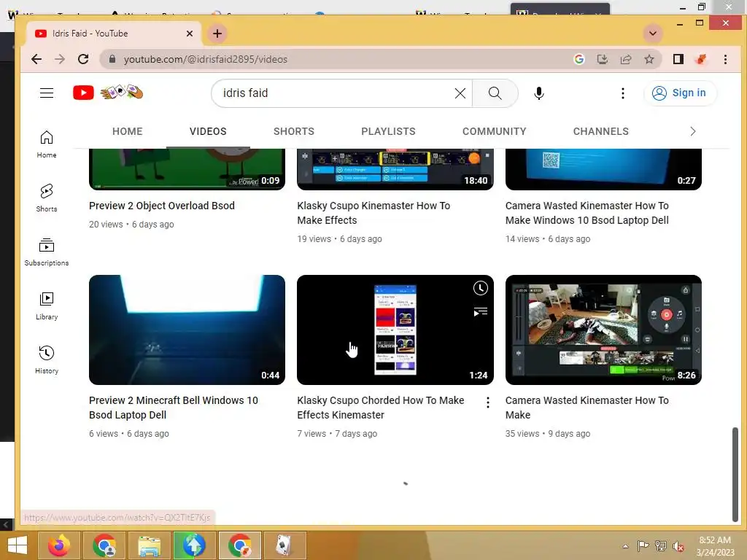The height and width of the screenshot is (560, 747).
Task: Share this page from the address bar
Action: (x=625, y=59)
